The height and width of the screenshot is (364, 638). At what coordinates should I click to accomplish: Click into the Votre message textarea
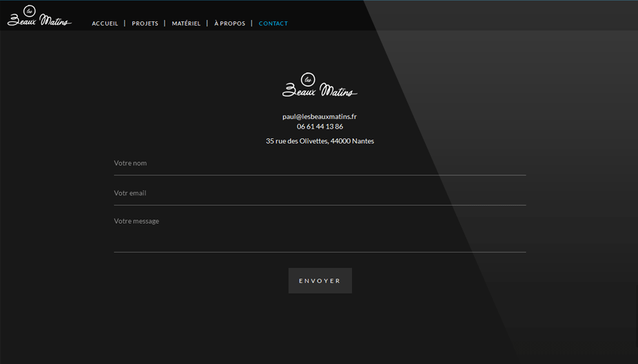click(320, 233)
